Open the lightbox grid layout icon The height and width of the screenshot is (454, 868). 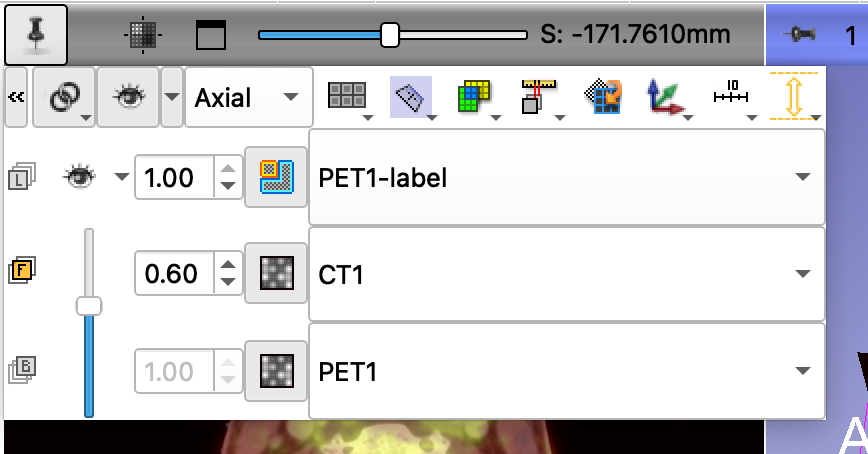point(350,97)
